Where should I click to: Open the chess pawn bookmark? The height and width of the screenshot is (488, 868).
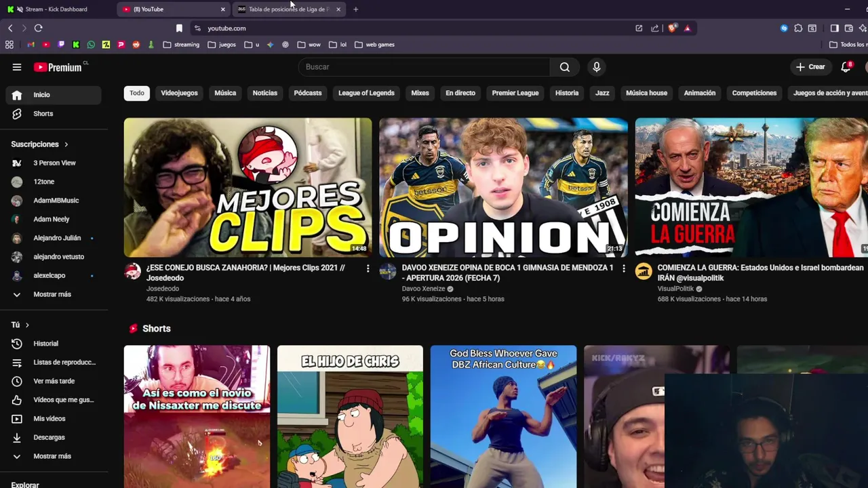(x=151, y=45)
